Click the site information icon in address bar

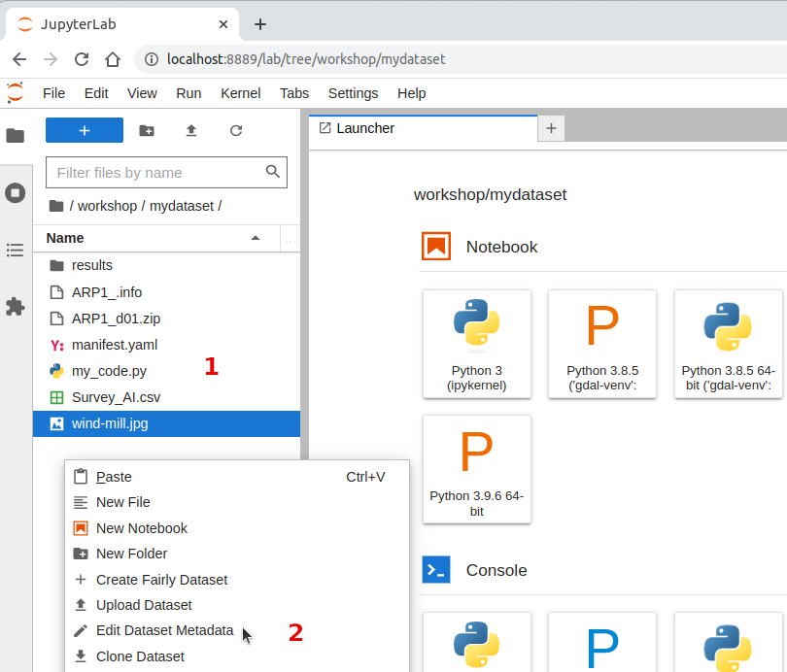pyautogui.click(x=151, y=59)
